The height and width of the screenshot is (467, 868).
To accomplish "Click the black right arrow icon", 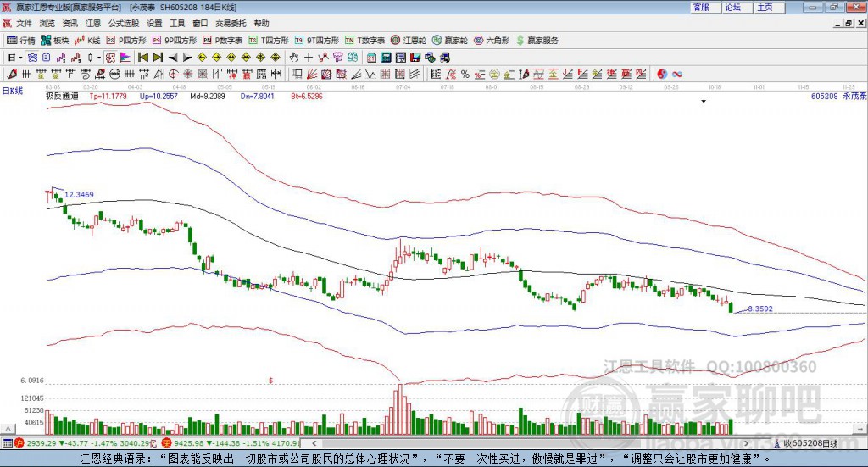I will [187, 57].
